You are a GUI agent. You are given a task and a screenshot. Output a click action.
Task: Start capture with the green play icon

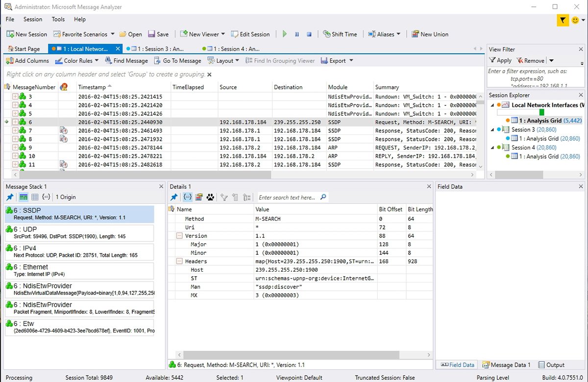point(285,34)
